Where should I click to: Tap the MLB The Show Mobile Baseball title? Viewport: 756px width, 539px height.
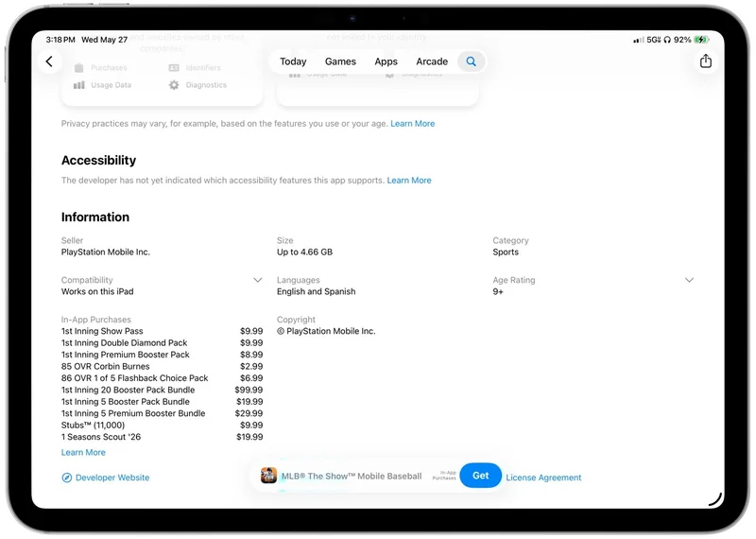[x=352, y=476]
